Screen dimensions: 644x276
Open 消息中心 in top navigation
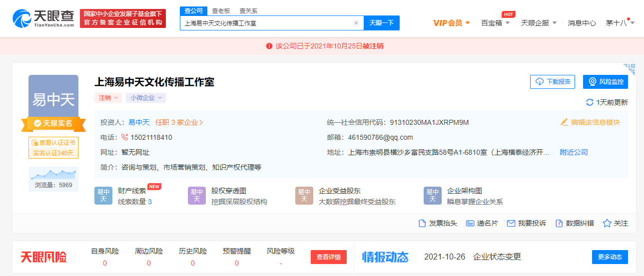pyautogui.click(x=582, y=23)
